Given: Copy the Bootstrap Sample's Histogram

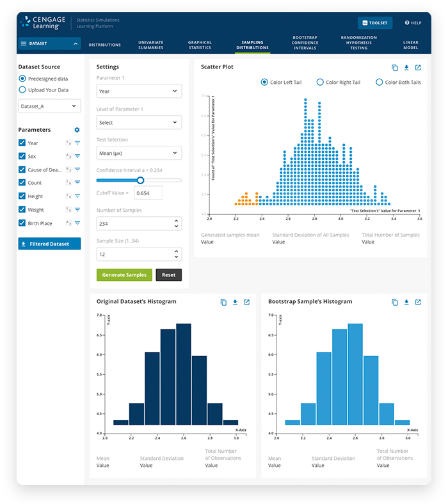Looking at the screenshot, I should [395, 303].
